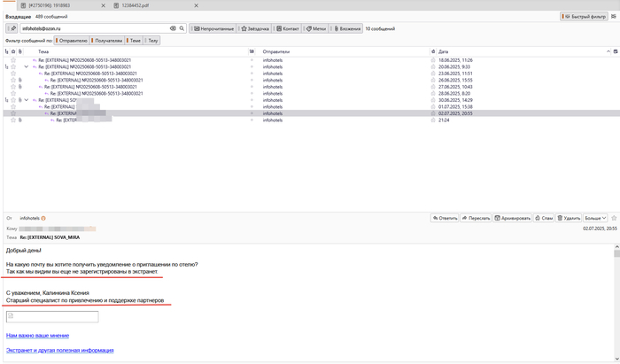Collapse the second message thread in the list
620x364 pixels.
[26, 66]
